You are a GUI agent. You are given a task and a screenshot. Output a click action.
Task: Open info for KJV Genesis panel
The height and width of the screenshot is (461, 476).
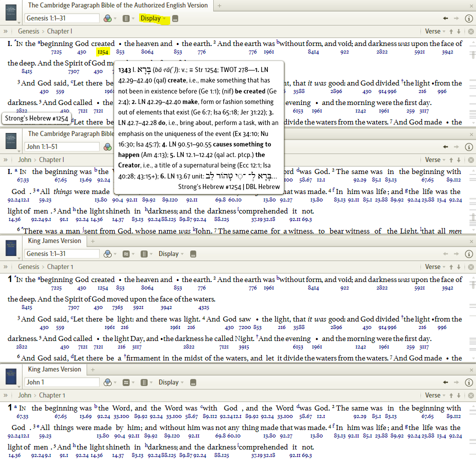(468, 254)
